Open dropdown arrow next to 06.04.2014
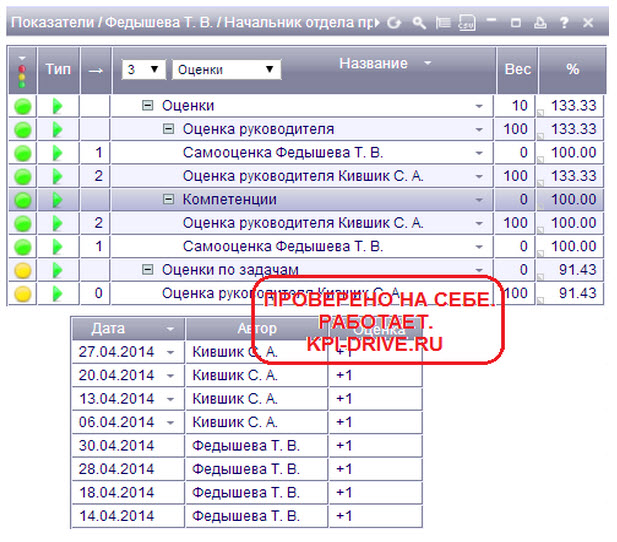This screenshot has height=542, width=617. [170, 423]
